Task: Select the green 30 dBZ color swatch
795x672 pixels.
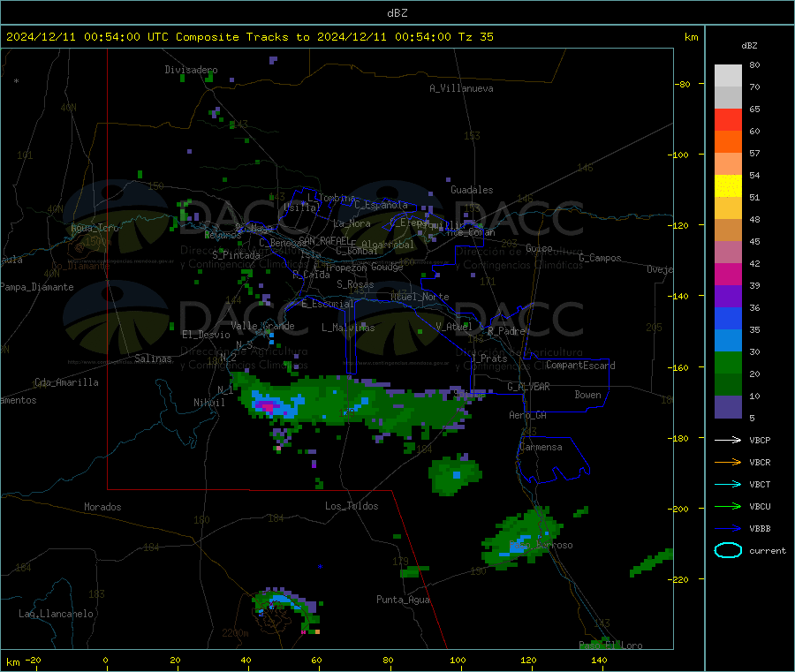Action: coord(728,362)
